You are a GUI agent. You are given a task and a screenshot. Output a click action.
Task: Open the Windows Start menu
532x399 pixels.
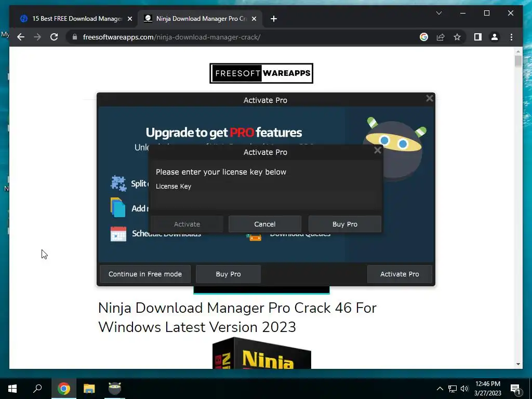pyautogui.click(x=12, y=389)
